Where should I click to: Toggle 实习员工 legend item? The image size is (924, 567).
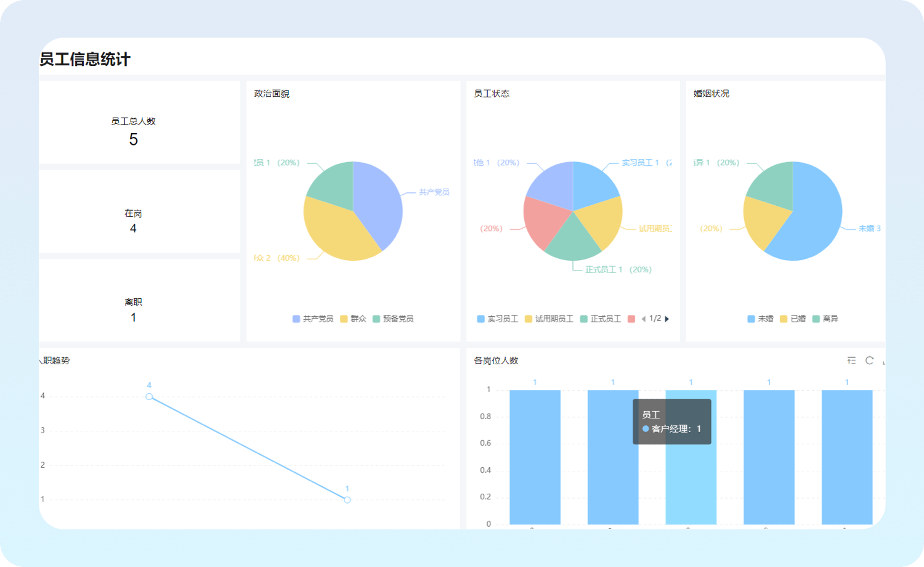click(498, 319)
